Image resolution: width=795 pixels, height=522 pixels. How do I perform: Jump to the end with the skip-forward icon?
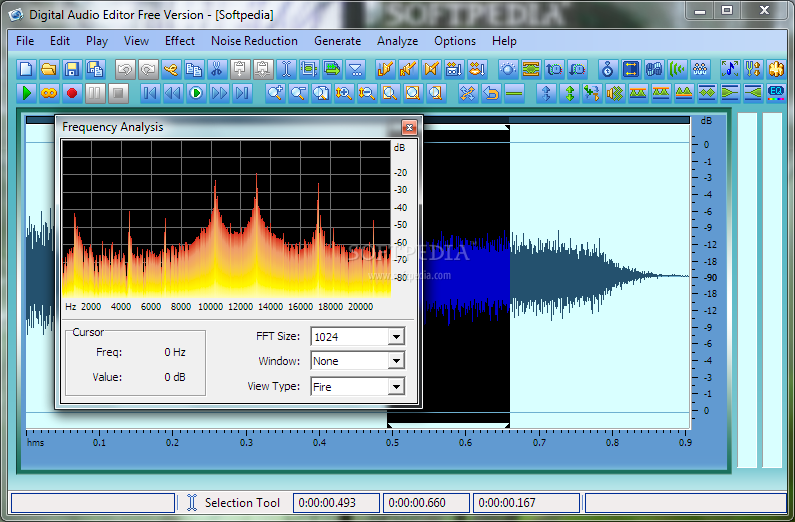243,93
